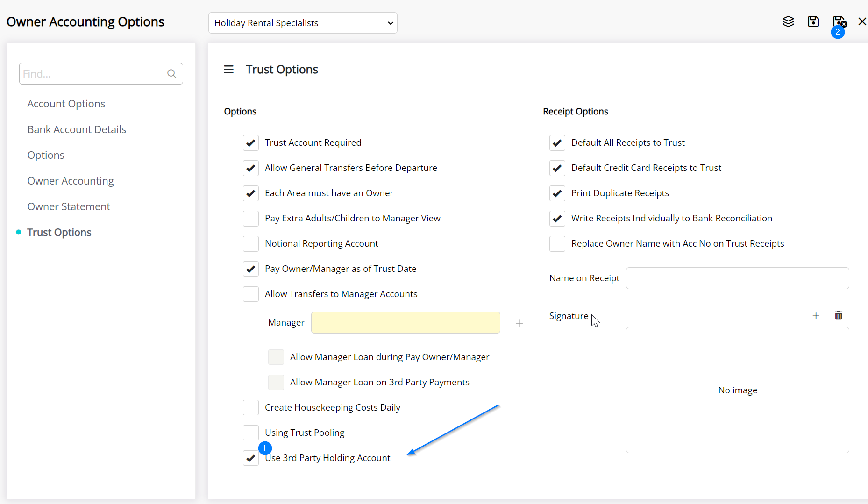This screenshot has height=504, width=868.
Task: Add a signature image with plus icon
Action: [x=816, y=316]
